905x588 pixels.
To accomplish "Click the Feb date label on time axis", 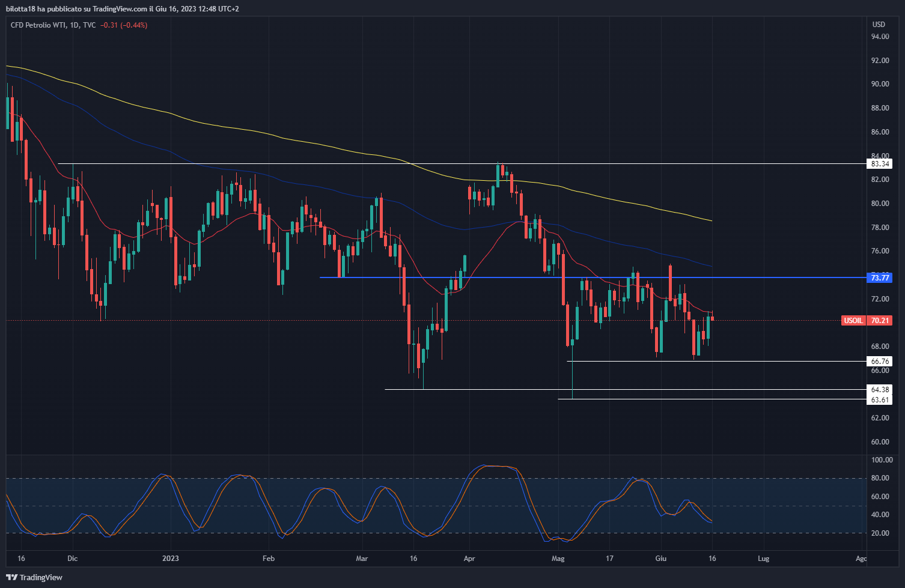I will (269, 559).
